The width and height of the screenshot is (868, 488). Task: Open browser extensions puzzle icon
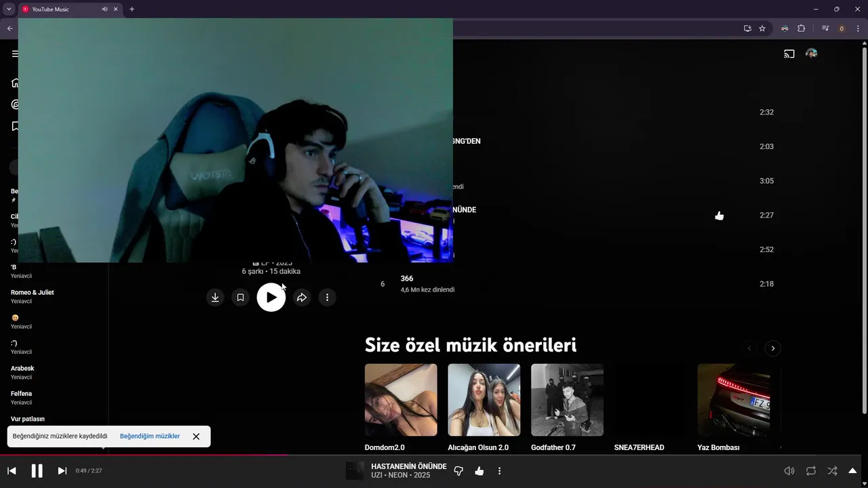click(x=801, y=28)
